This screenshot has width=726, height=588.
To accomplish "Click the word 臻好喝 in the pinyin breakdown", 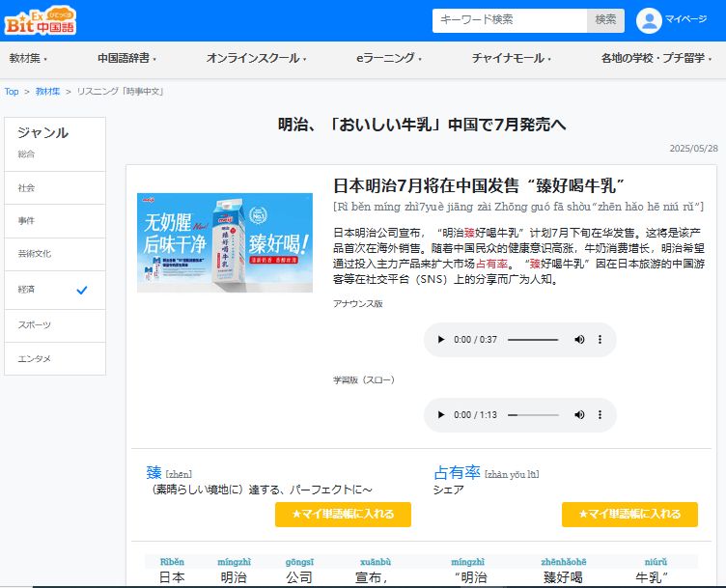I will point(563,577).
